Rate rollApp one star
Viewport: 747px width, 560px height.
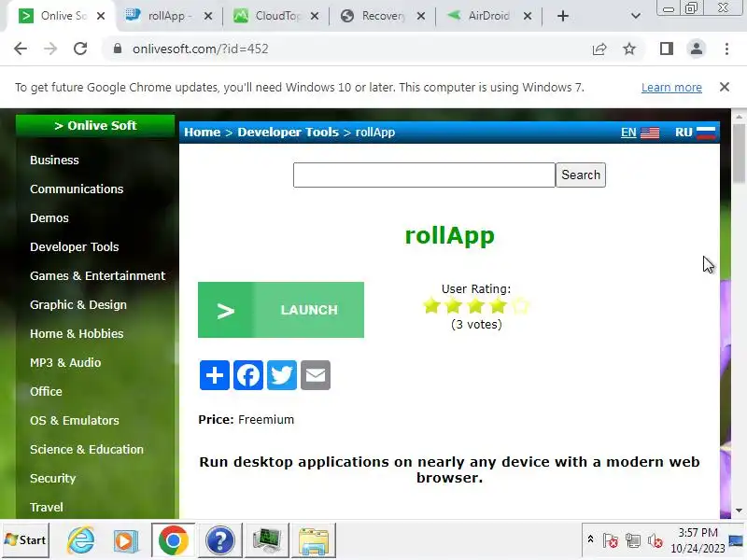click(x=431, y=306)
